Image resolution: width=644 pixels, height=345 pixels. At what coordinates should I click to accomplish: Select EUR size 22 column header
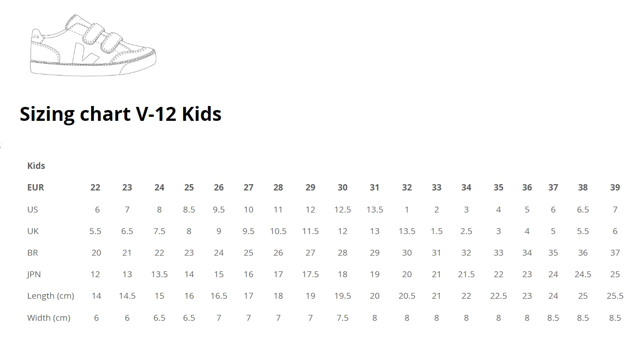(95, 187)
